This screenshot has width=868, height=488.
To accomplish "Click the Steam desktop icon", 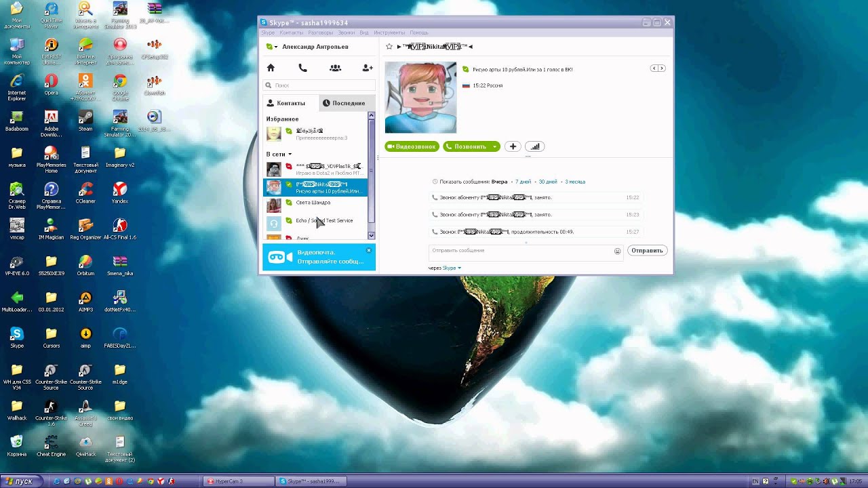I will pos(85,120).
